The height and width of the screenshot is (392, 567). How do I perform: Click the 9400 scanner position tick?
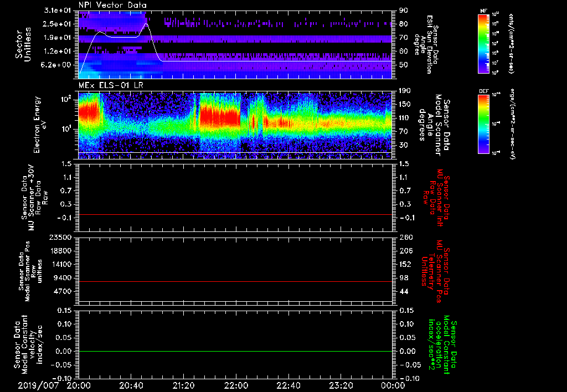pos(63,278)
